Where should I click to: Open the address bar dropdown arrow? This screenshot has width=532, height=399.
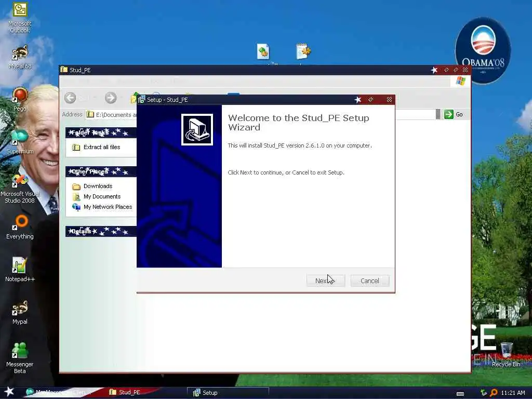pyautogui.click(x=438, y=114)
